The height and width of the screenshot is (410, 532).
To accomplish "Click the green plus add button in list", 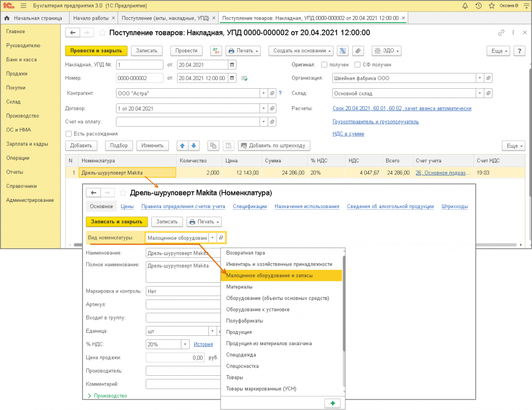I will click(332, 403).
